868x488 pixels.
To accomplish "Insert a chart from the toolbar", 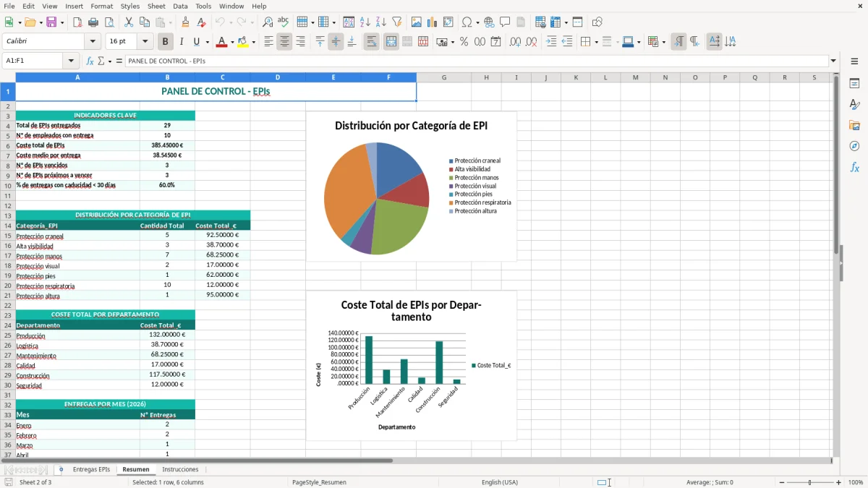I will tap(433, 22).
